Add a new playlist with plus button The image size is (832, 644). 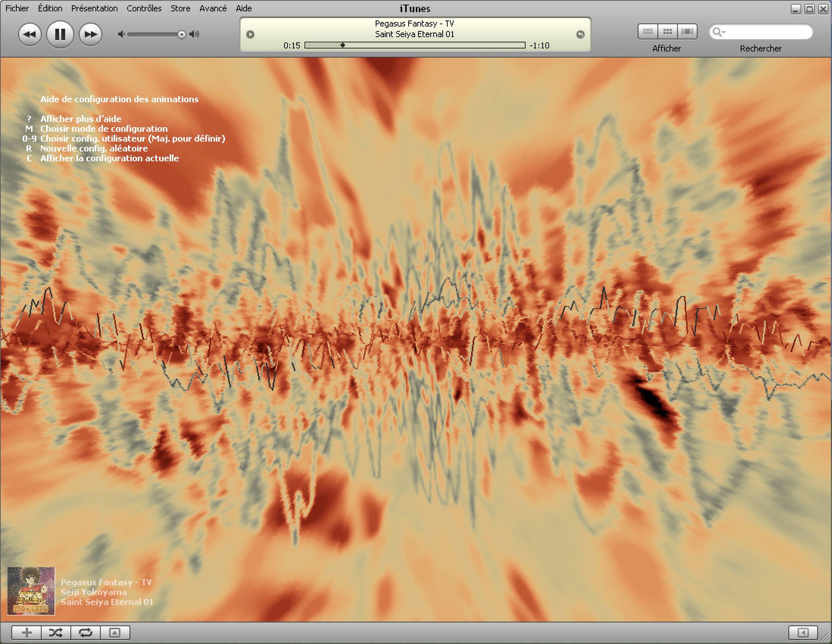(x=26, y=633)
